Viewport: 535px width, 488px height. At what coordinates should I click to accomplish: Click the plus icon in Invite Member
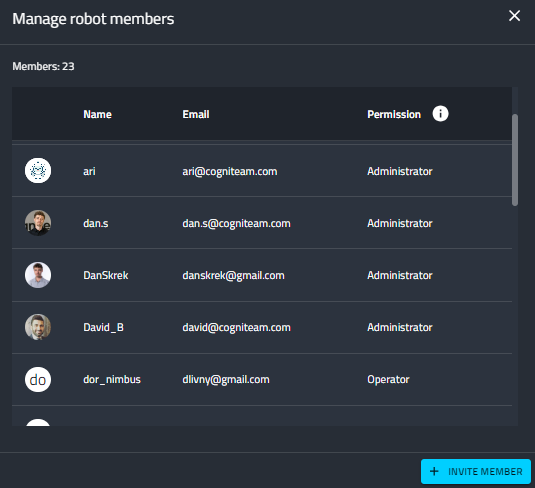434,472
